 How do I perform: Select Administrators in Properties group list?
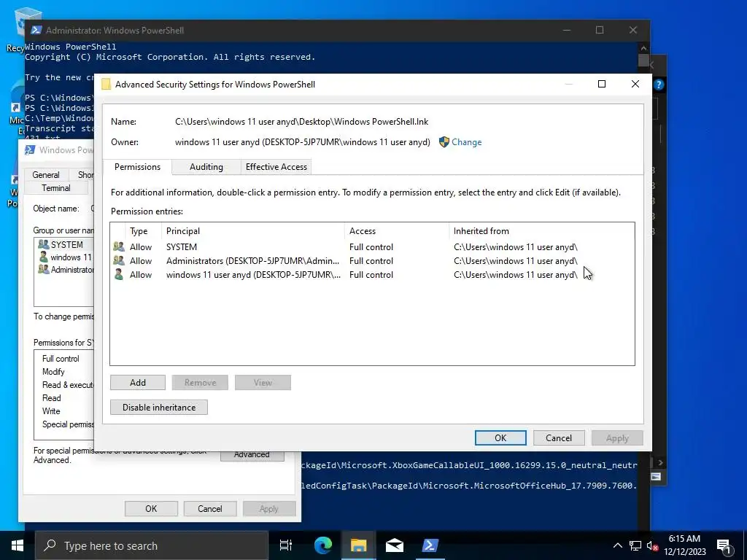66,270
